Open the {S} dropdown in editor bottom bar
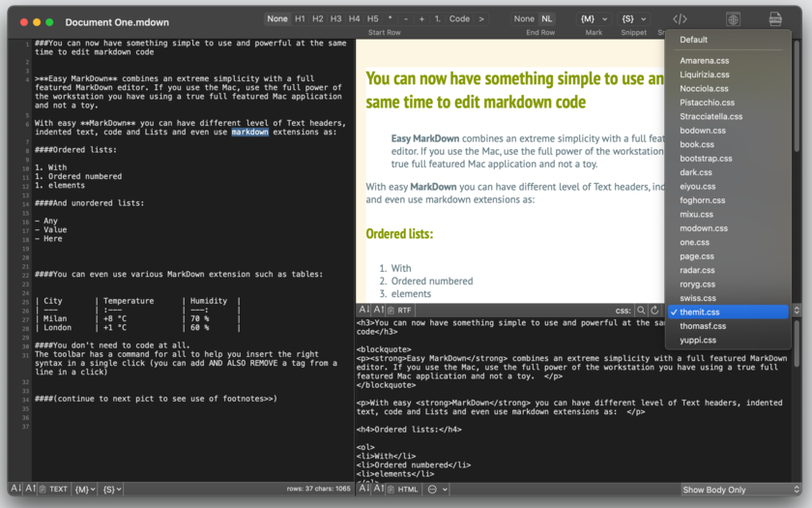The height and width of the screenshot is (508, 812). 111,489
